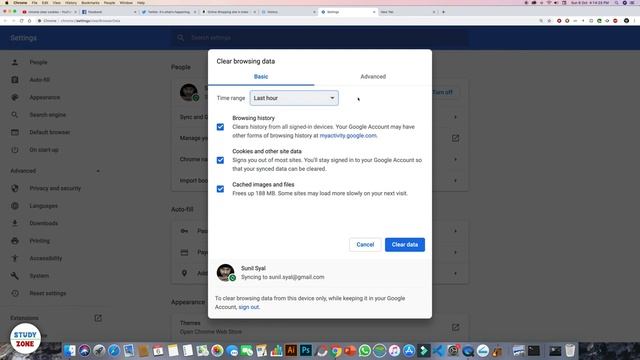640x360 pixels.
Task: Open WhatsApp from the Dock
Action: tap(364, 351)
